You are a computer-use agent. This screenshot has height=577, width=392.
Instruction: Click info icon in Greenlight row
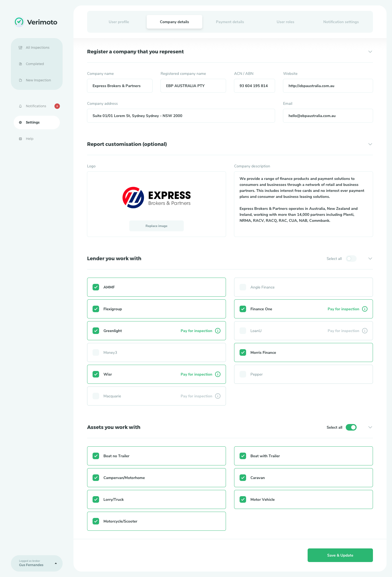coord(218,331)
